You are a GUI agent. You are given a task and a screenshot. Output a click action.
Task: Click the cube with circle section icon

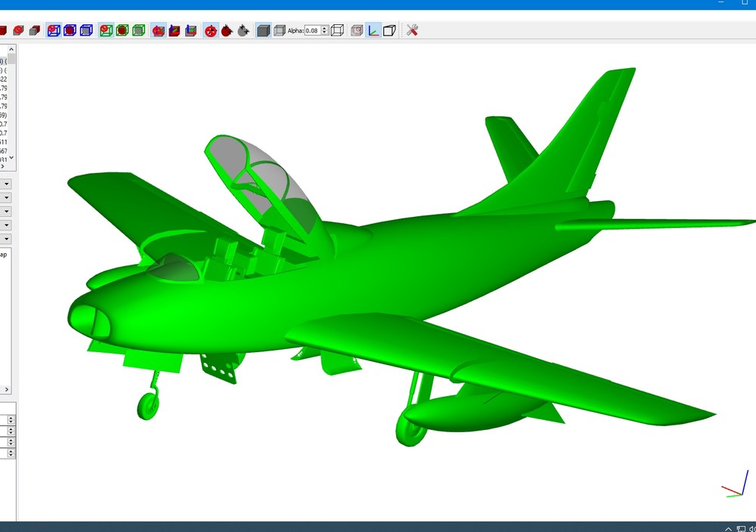(357, 30)
